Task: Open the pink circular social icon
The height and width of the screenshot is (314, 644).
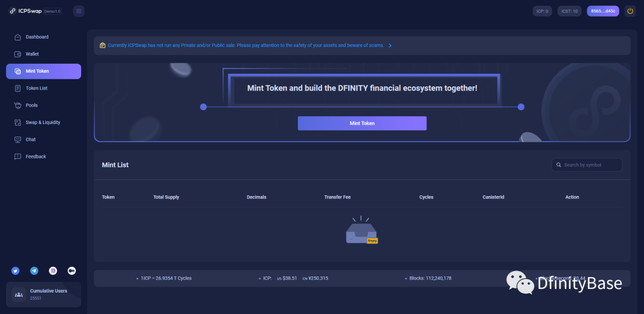Action: (x=53, y=271)
